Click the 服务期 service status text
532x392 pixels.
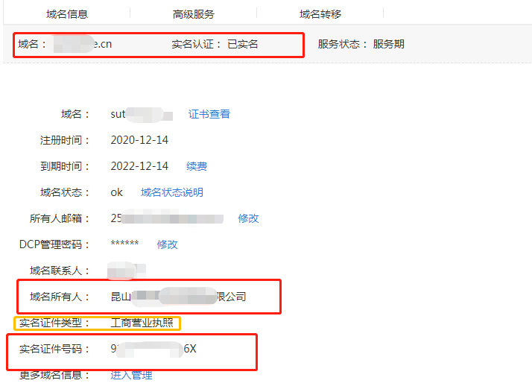click(x=389, y=44)
